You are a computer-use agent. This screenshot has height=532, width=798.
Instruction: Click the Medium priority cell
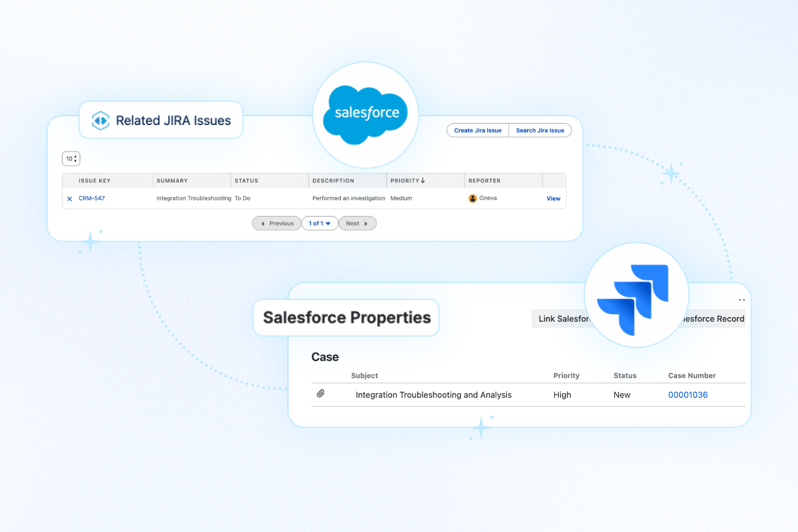click(401, 198)
